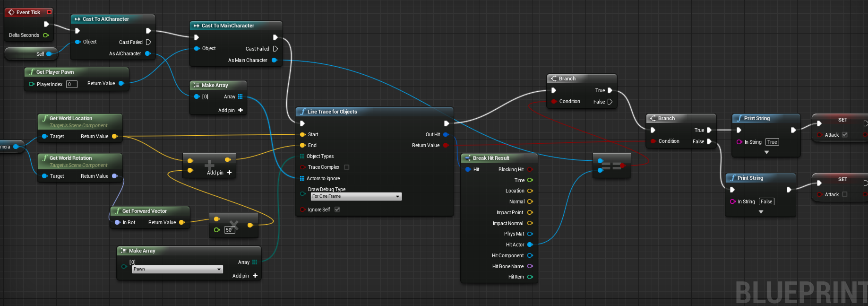Open the Draw Debug Type dropdown

[x=356, y=196]
